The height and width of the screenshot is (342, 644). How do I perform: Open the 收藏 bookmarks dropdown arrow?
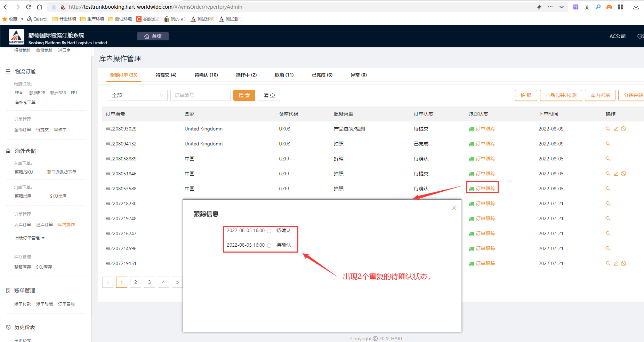coord(22,19)
